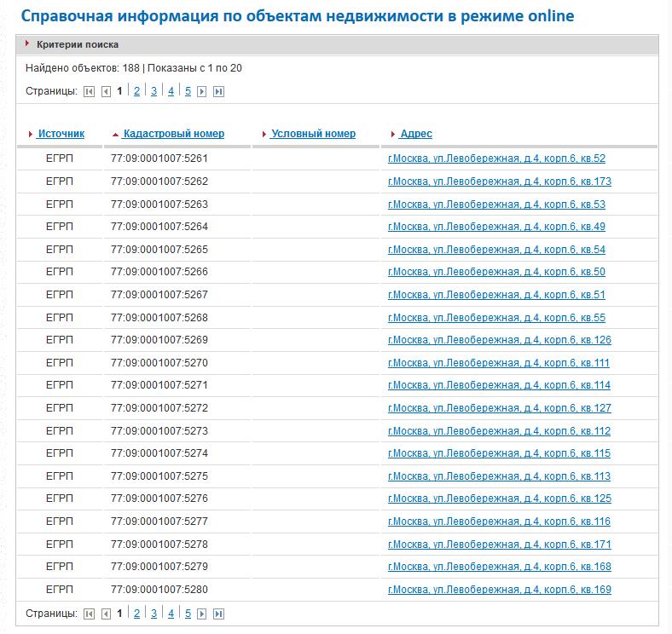The width and height of the screenshot is (672, 634).
Task: Click first-page icon in top pagination
Action: click(x=89, y=92)
